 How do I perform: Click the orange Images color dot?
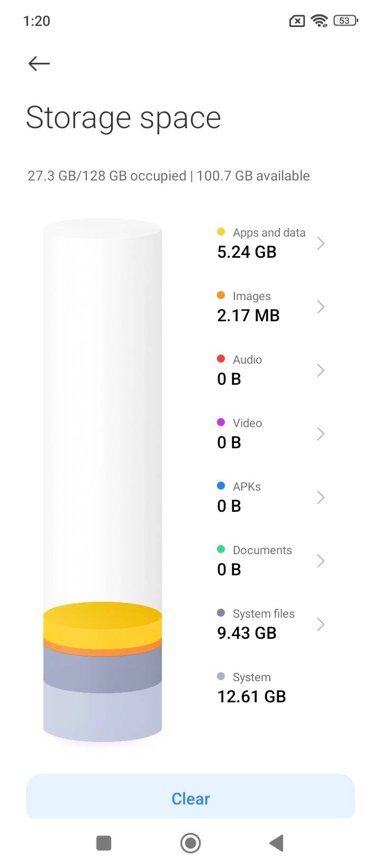pos(221,295)
